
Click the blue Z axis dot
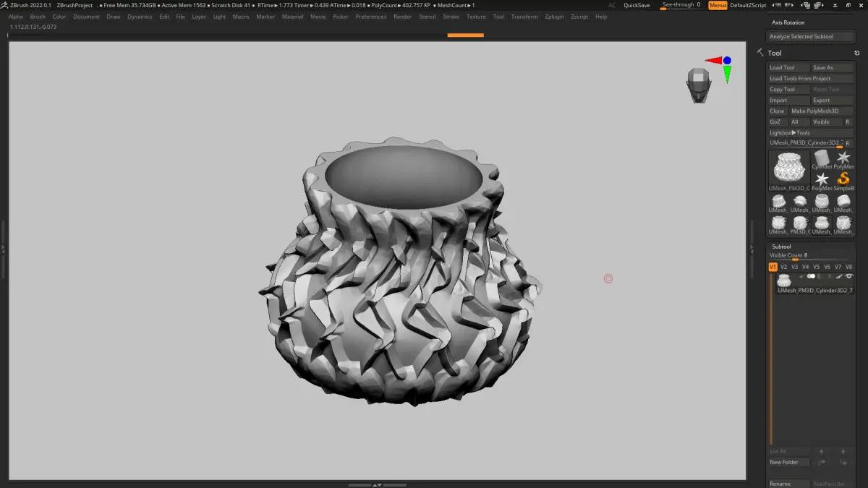(x=727, y=61)
